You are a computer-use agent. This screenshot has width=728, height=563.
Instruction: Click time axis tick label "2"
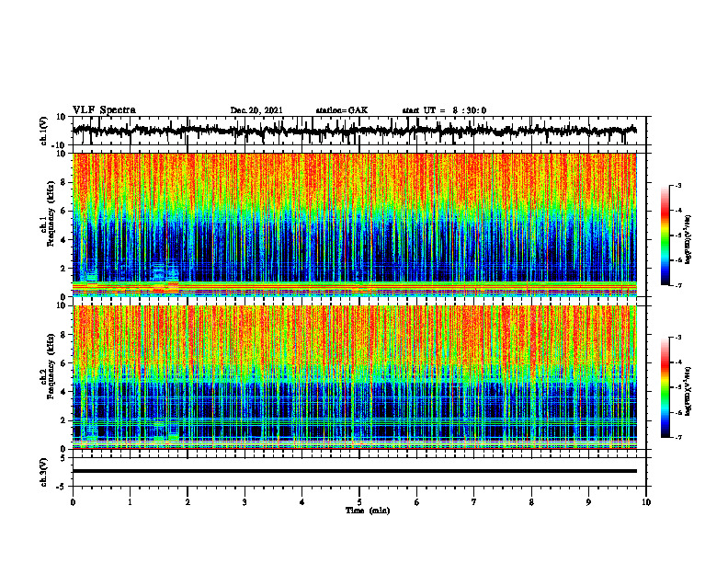pyautogui.click(x=188, y=502)
